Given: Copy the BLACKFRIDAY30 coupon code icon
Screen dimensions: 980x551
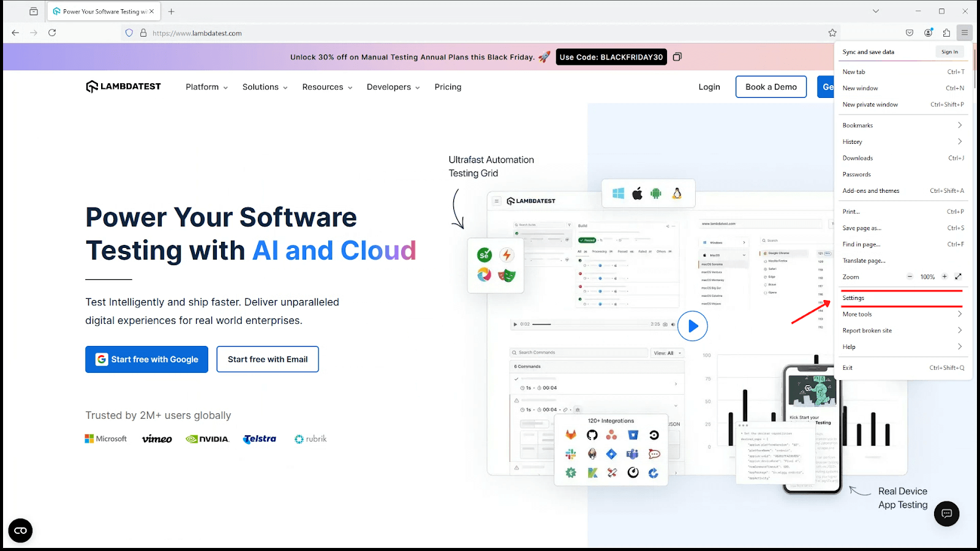Looking at the screenshot, I should tap(677, 57).
